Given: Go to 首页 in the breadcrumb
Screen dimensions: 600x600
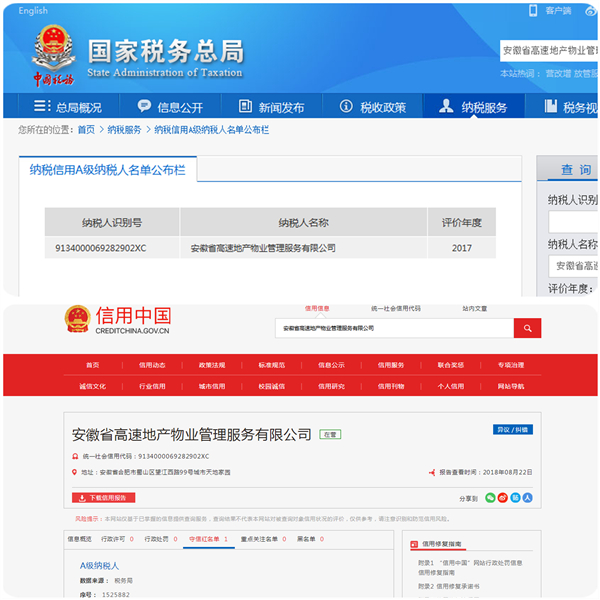Looking at the screenshot, I should pos(86,130).
